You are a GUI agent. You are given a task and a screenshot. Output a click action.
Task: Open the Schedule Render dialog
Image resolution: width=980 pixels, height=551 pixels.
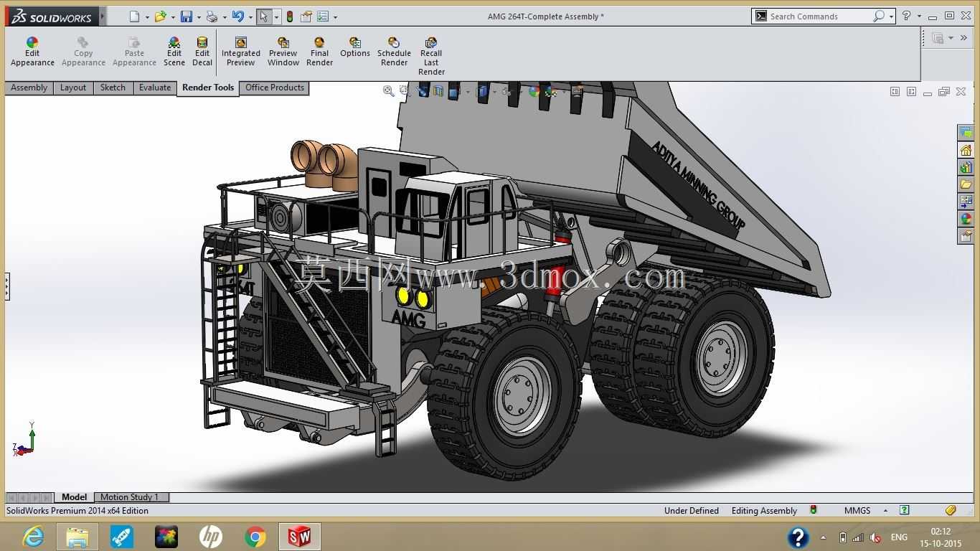(x=394, y=52)
